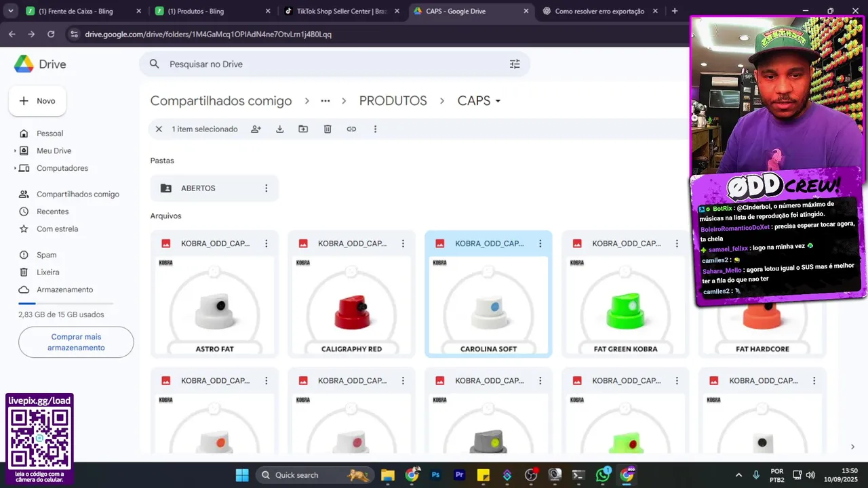Screen dimensions: 868x488
Task: Open volume control in system tray
Action: point(810,475)
